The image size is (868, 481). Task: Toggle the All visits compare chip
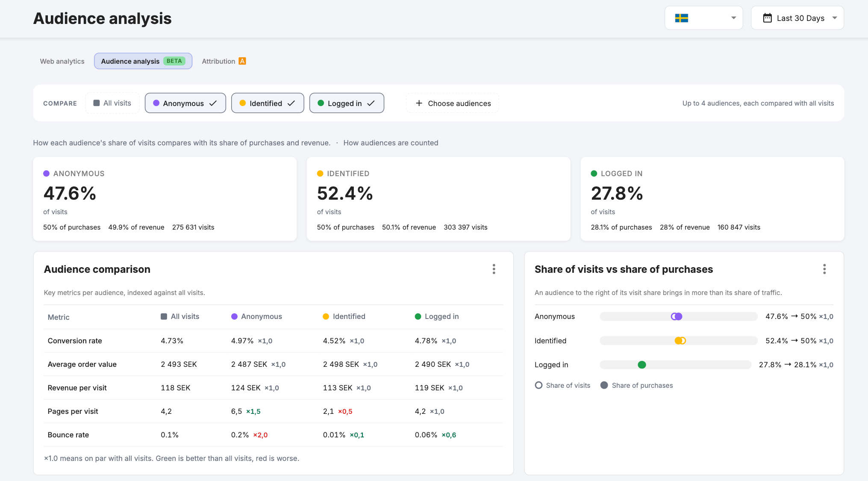coord(112,103)
